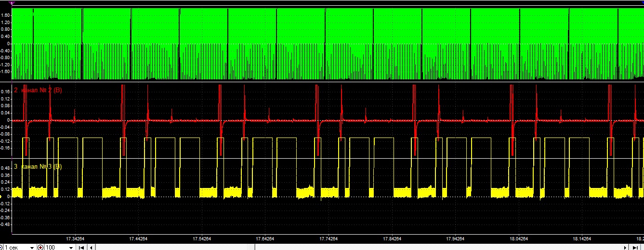
Task: Click the 17.74264 time axis label
Action: pos(329,238)
